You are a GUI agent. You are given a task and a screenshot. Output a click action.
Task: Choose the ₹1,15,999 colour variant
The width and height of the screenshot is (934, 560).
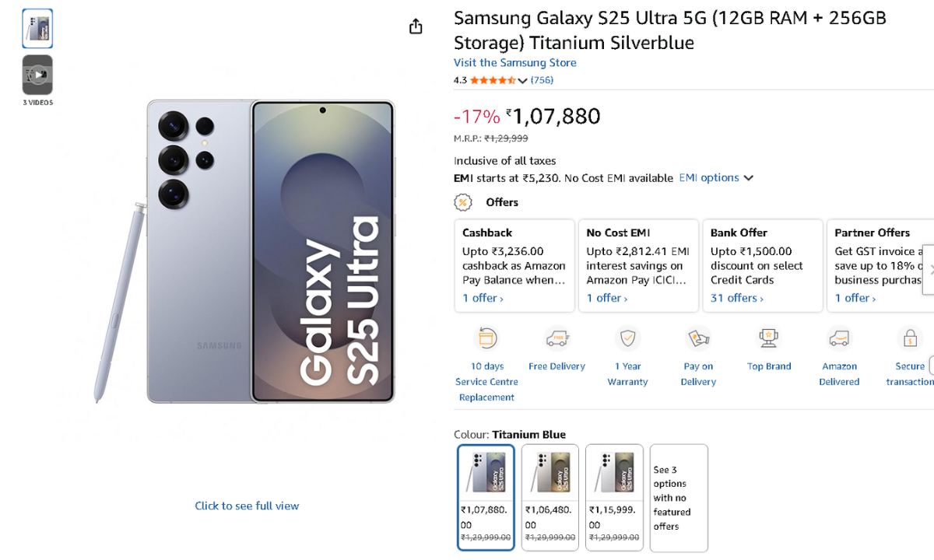click(614, 497)
